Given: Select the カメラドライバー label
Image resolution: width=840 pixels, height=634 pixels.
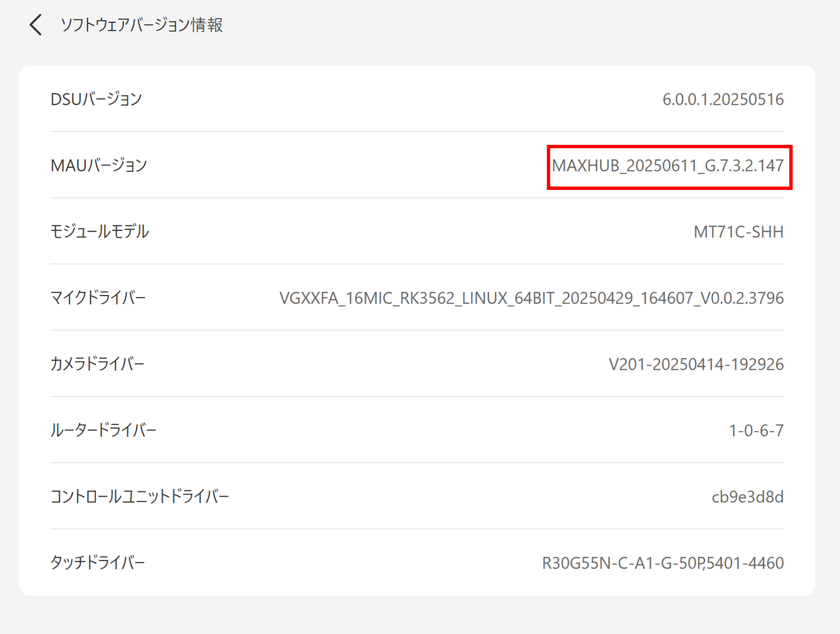Looking at the screenshot, I should tap(98, 364).
